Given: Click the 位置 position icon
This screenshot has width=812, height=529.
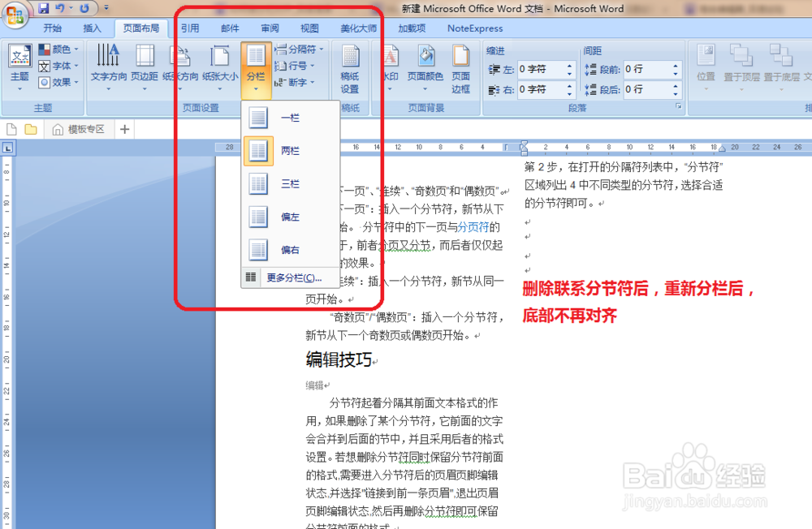Looking at the screenshot, I should click(x=706, y=56).
